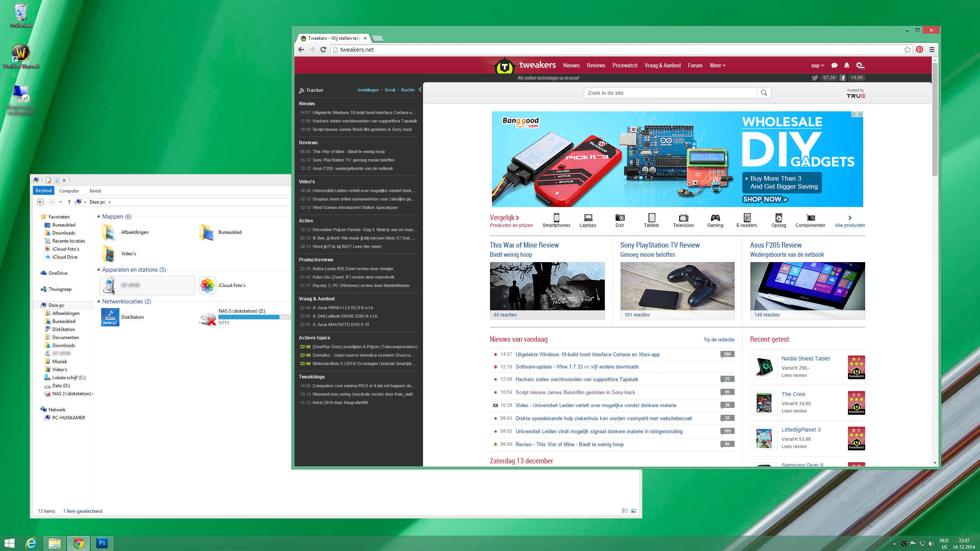The width and height of the screenshot is (980, 551).
Task: Collapse Netwerklocaties group in Explorer
Action: (x=99, y=302)
